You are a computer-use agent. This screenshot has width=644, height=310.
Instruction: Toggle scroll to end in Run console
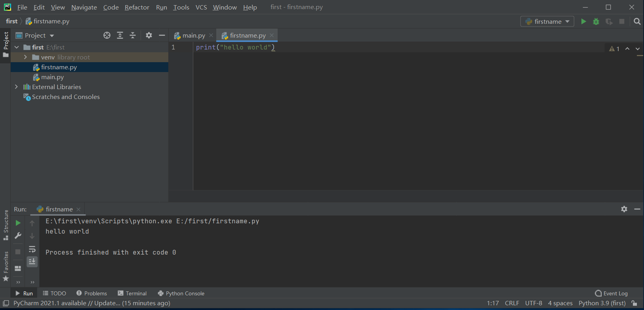pyautogui.click(x=32, y=261)
